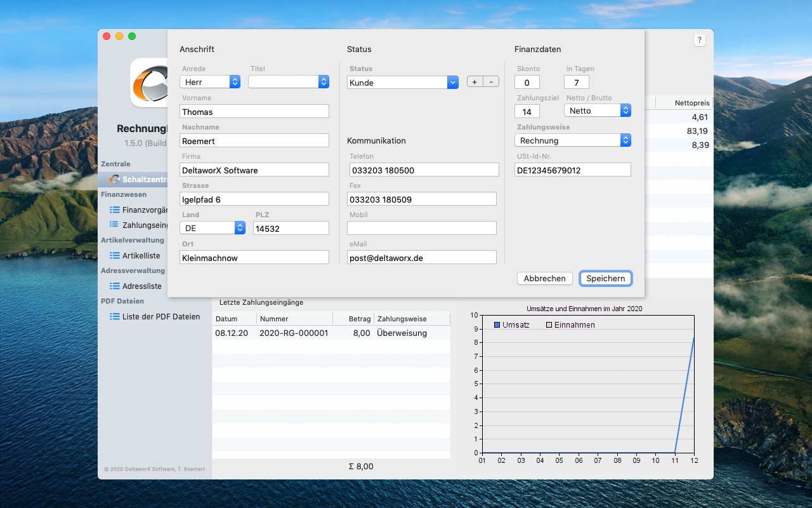Image resolution: width=812 pixels, height=508 pixels.
Task: Click the Liste der PDF Dateien icon
Action: 115,316
